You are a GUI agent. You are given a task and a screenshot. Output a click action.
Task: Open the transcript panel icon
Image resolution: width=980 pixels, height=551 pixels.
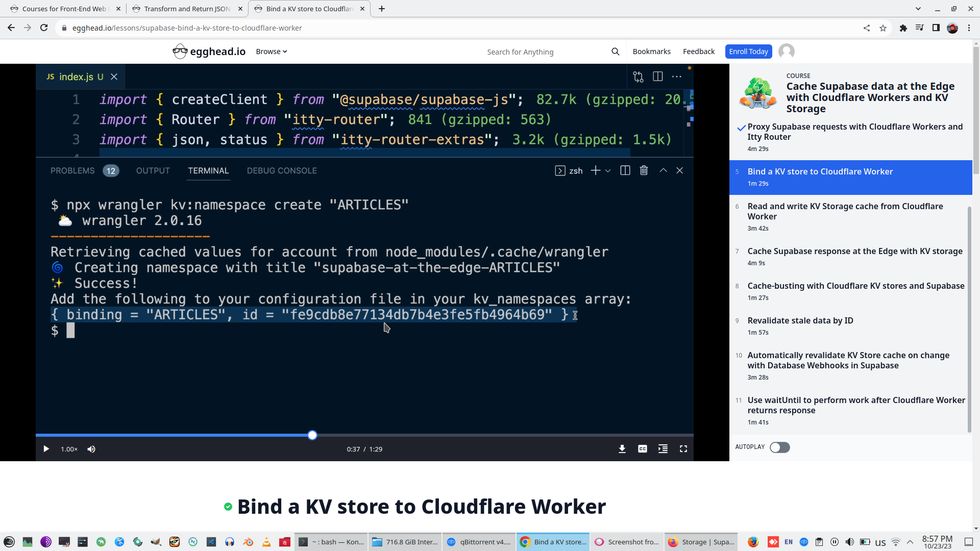pyautogui.click(x=663, y=449)
